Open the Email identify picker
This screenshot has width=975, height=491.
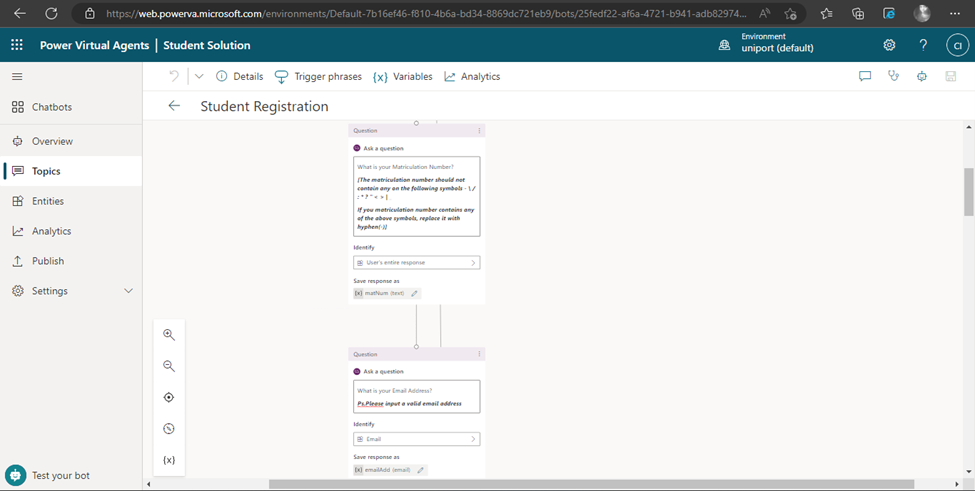417,439
